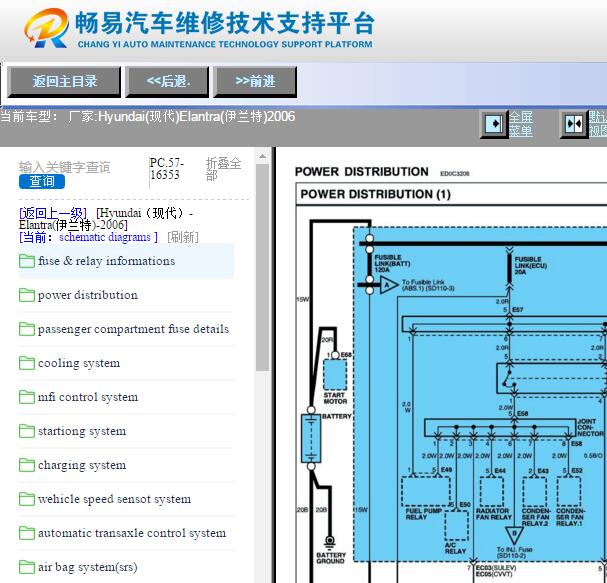Click the 全屏菜单 fullscreen menu icon
This screenshot has width=607, height=583.
click(x=494, y=124)
